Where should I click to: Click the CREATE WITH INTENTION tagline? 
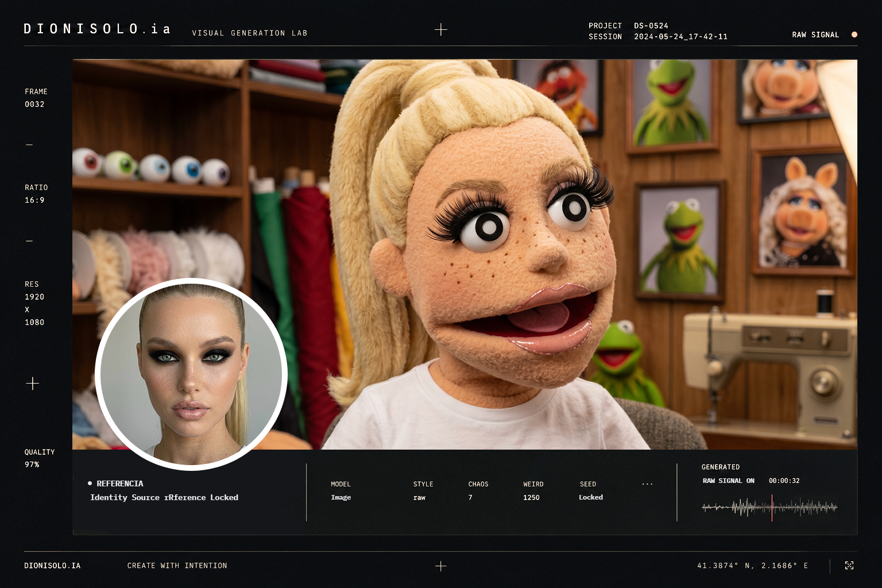point(177,566)
